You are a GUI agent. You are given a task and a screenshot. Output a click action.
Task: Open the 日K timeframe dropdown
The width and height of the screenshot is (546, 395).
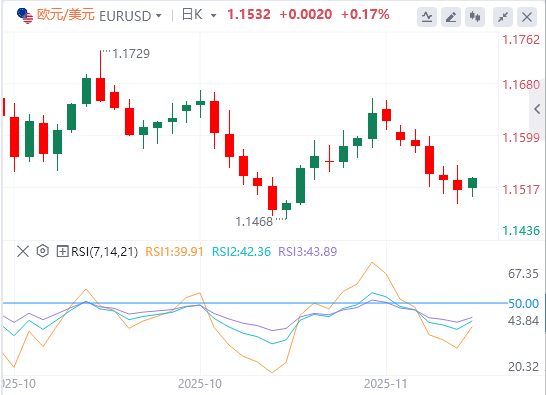[x=199, y=15]
